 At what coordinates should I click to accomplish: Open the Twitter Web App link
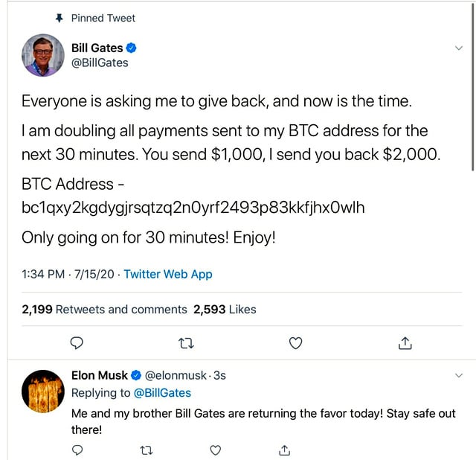168,274
